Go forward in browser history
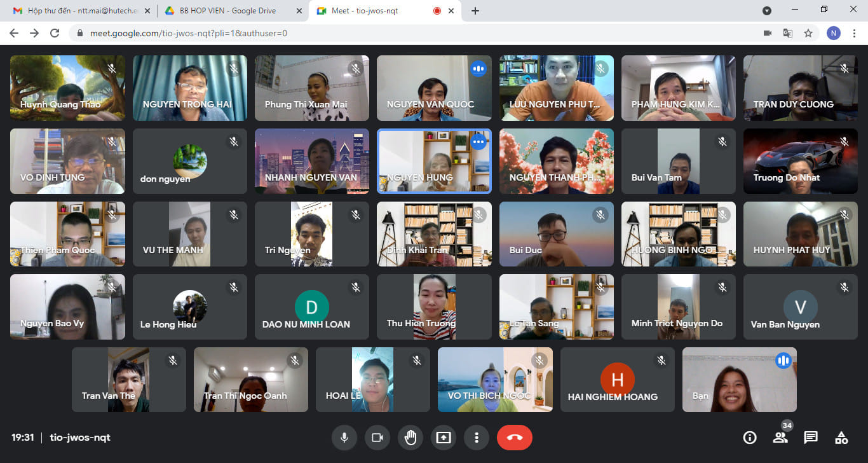Image resolution: width=868 pixels, height=463 pixels. coord(34,33)
